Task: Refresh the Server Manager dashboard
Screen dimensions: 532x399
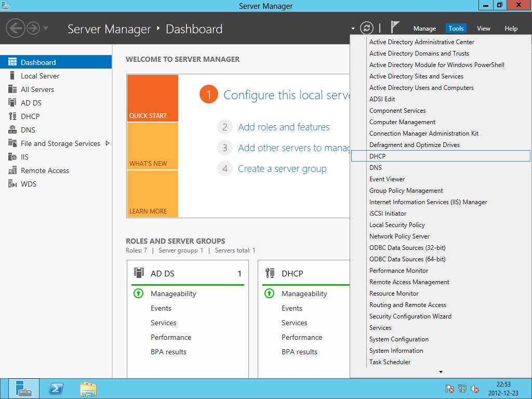Action: coord(366,28)
